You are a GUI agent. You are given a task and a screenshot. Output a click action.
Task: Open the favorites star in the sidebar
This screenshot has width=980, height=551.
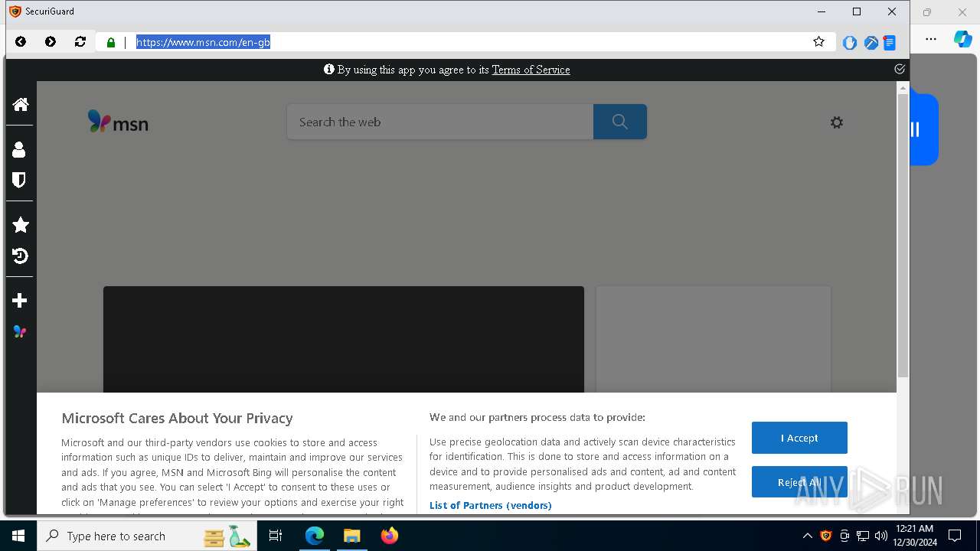coord(21,225)
